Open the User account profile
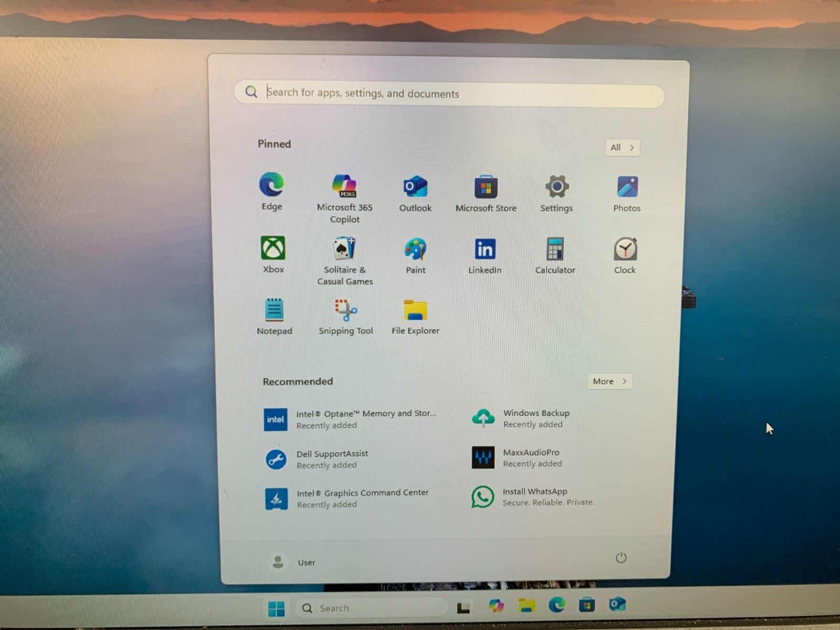This screenshot has width=840, height=630. tap(292, 562)
